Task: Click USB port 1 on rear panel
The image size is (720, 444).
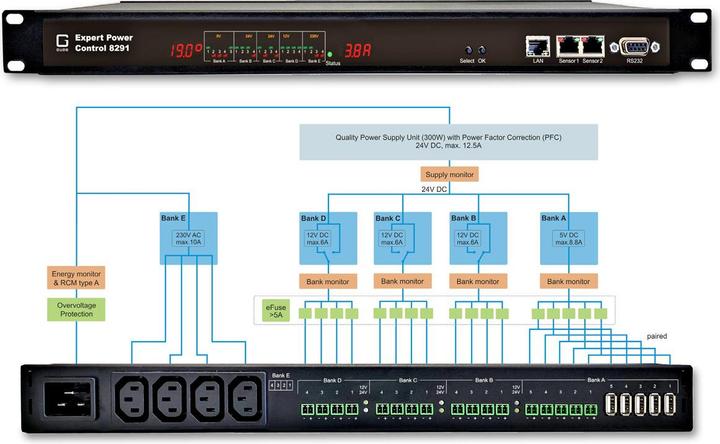Action: click(670, 405)
